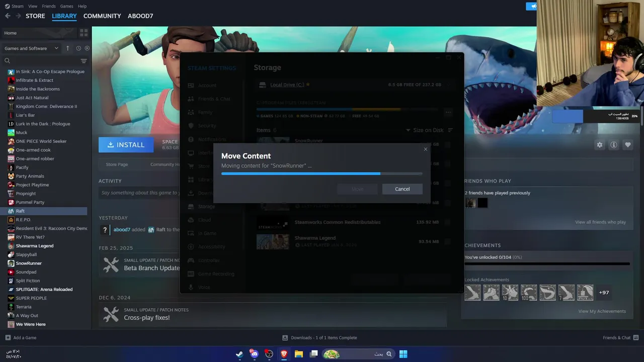Image resolution: width=644 pixels, height=362 pixels.
Task: Open the STORE tab
Action: pos(35,16)
